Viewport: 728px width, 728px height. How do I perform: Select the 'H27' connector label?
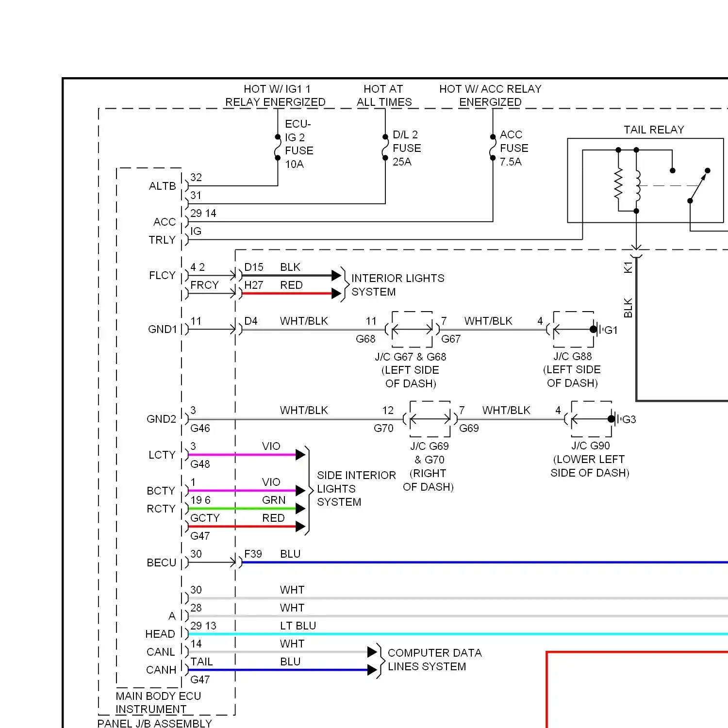pyautogui.click(x=254, y=285)
